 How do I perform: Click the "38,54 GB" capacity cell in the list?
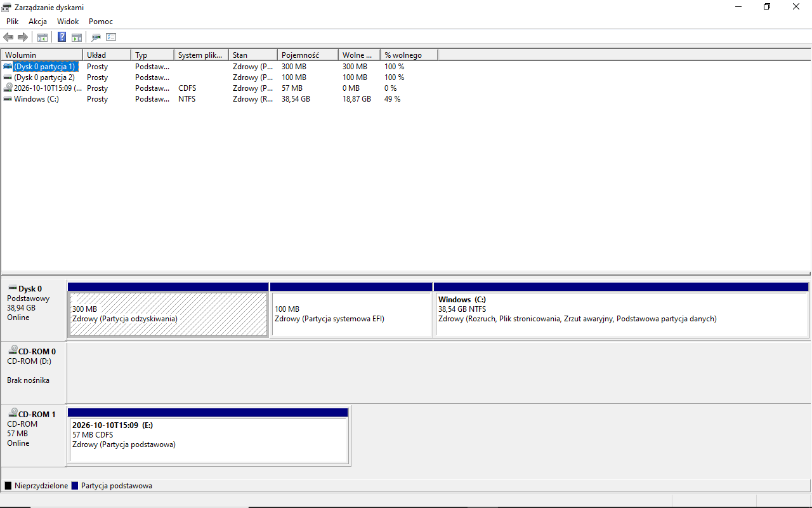point(296,99)
